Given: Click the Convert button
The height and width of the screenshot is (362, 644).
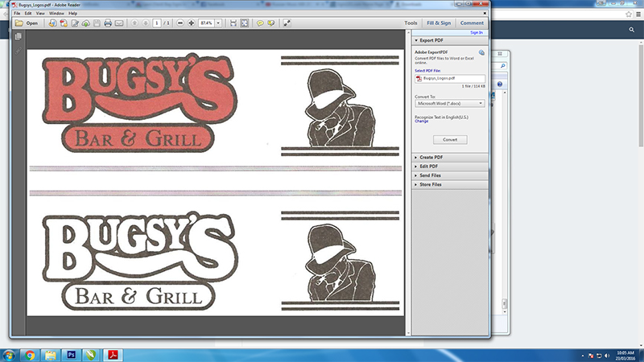Looking at the screenshot, I should point(450,139).
